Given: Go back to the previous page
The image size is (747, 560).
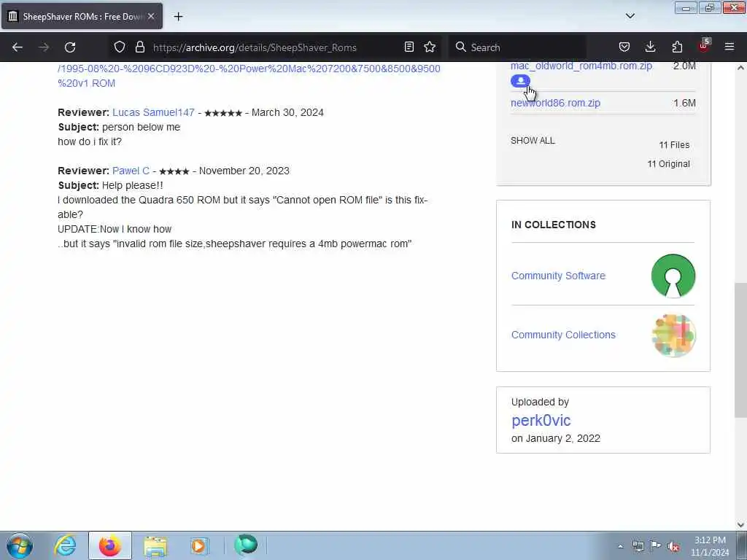Looking at the screenshot, I should click(x=18, y=47).
